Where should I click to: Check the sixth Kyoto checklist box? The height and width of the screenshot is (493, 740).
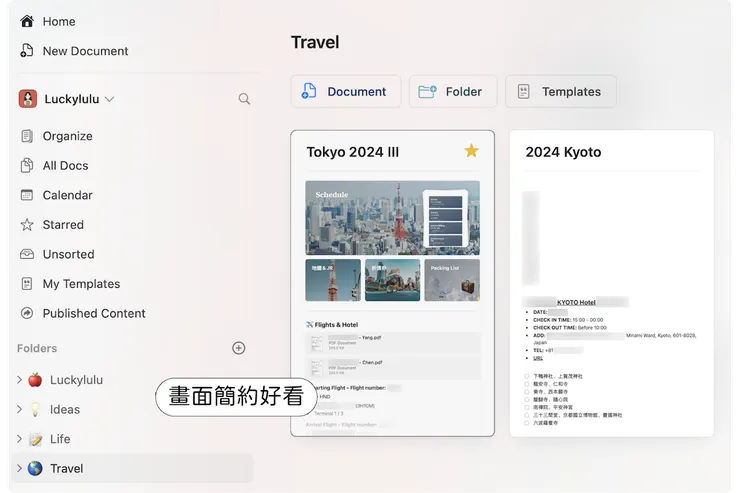pyautogui.click(x=527, y=415)
